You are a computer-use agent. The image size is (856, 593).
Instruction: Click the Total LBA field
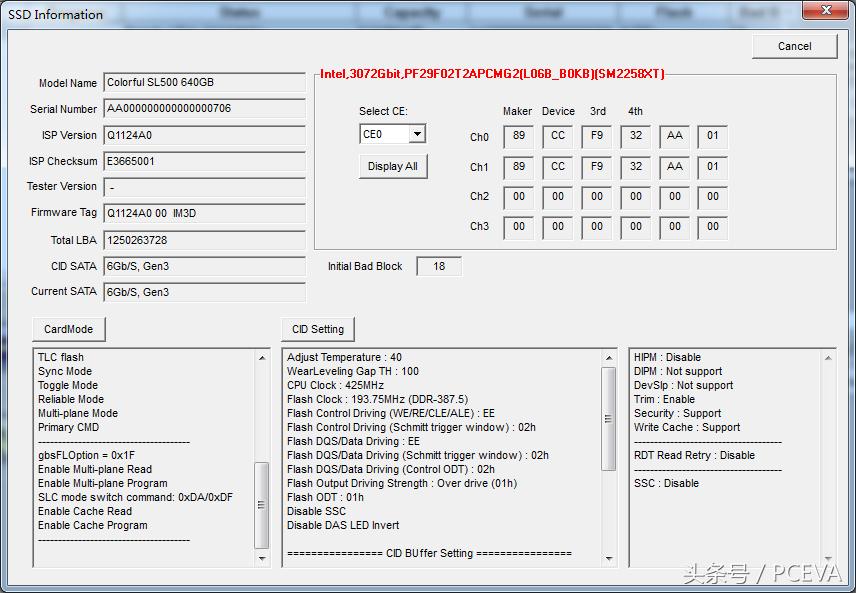(204, 240)
